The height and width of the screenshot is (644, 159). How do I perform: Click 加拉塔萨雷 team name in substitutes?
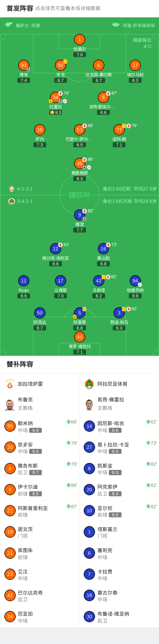30,384
